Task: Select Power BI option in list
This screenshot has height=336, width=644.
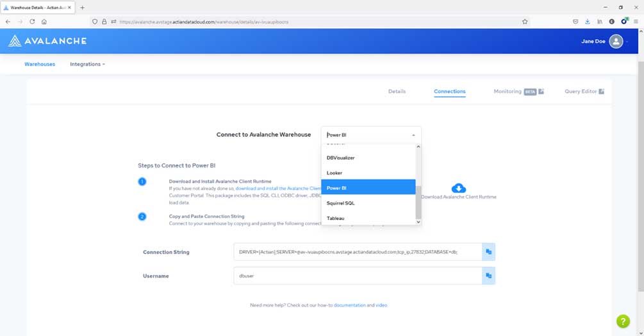Action: 368,188
